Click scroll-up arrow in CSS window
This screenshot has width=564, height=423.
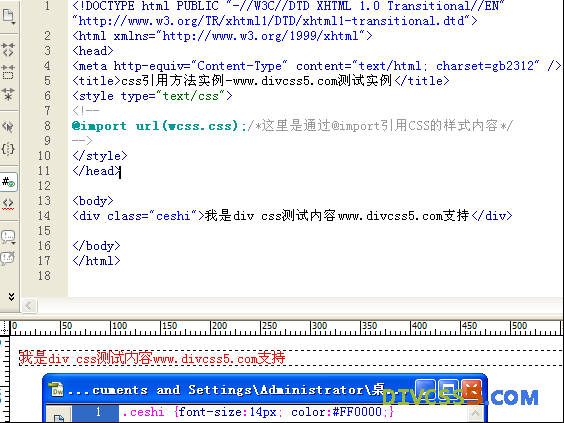coord(475,413)
